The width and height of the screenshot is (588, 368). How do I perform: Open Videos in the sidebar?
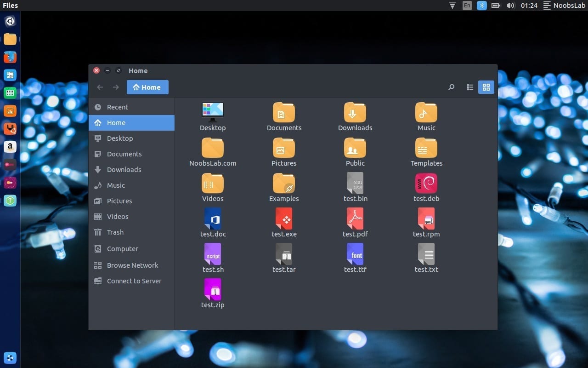(131, 217)
